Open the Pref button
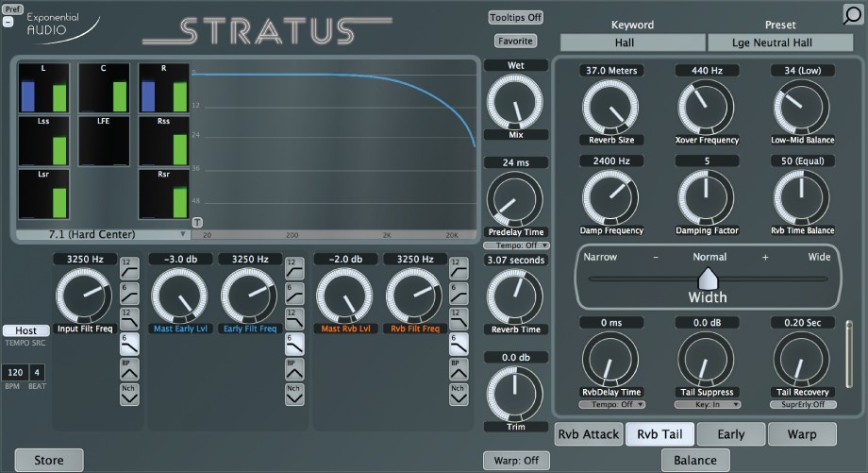 point(12,8)
